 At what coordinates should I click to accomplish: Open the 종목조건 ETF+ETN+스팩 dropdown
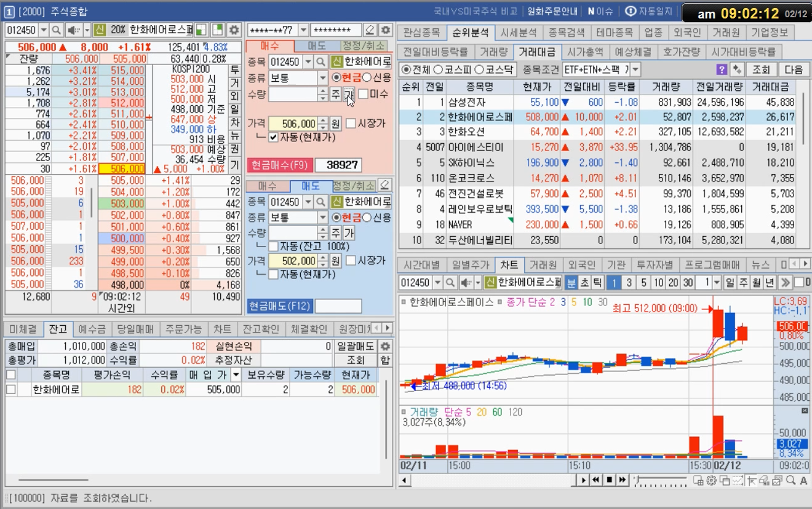pyautogui.click(x=635, y=69)
